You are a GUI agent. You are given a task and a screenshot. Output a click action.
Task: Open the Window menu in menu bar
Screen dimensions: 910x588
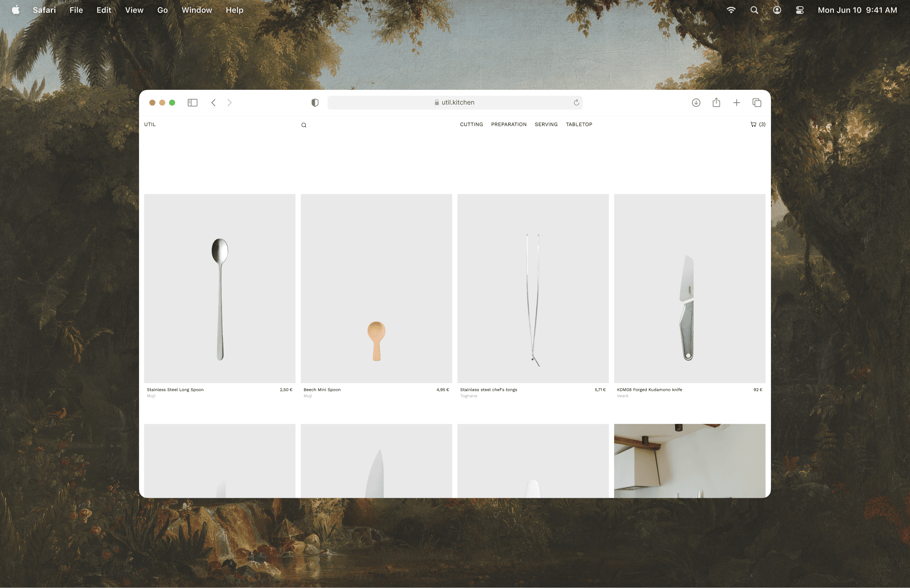click(197, 10)
